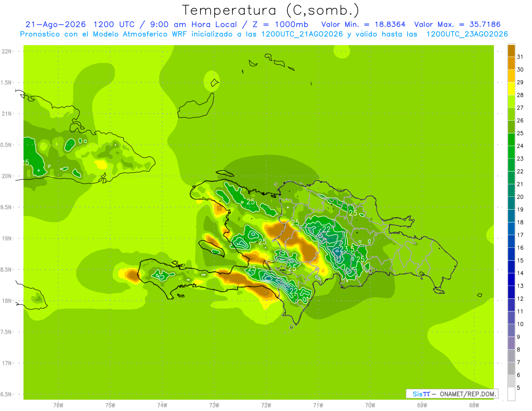Click the "18N" latitude axis label
This screenshot has height=411, width=532.
coord(8,301)
